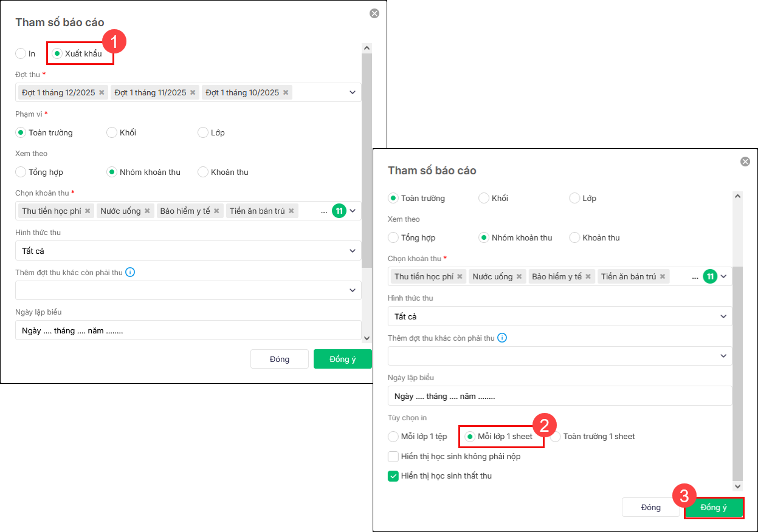Viewport: 758px width, 532px height.
Task: Remove the 'Đợt 1 tháng 12/2025' tag
Action: point(102,93)
